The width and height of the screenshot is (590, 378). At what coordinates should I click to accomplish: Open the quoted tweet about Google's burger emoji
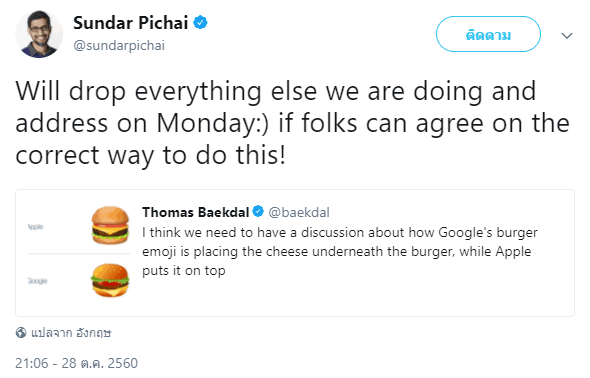pyautogui.click(x=295, y=253)
